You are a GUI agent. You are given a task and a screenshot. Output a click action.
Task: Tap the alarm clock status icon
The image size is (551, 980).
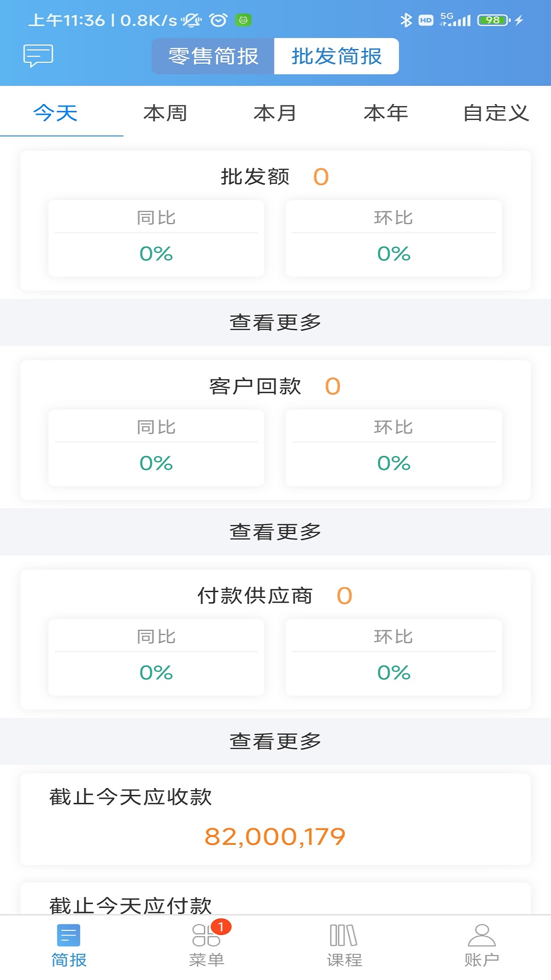click(218, 20)
